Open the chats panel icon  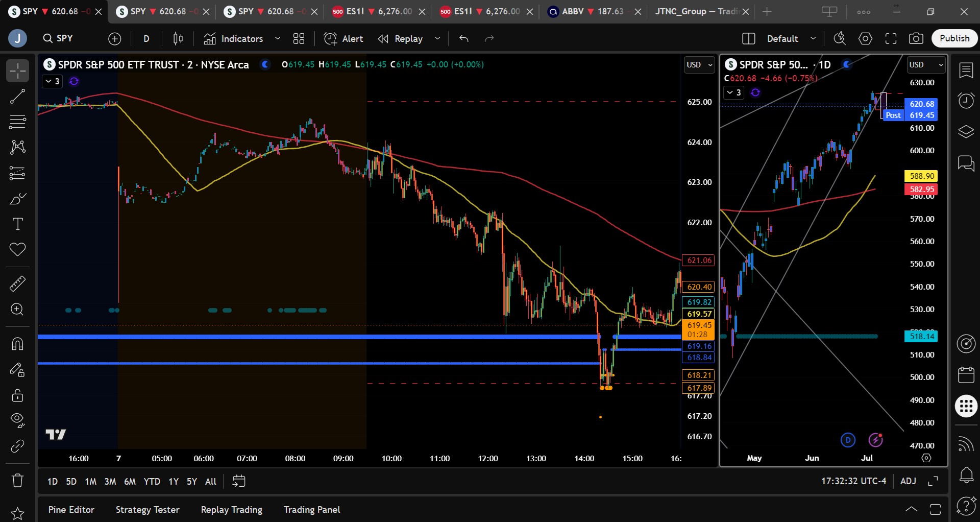coord(966,163)
